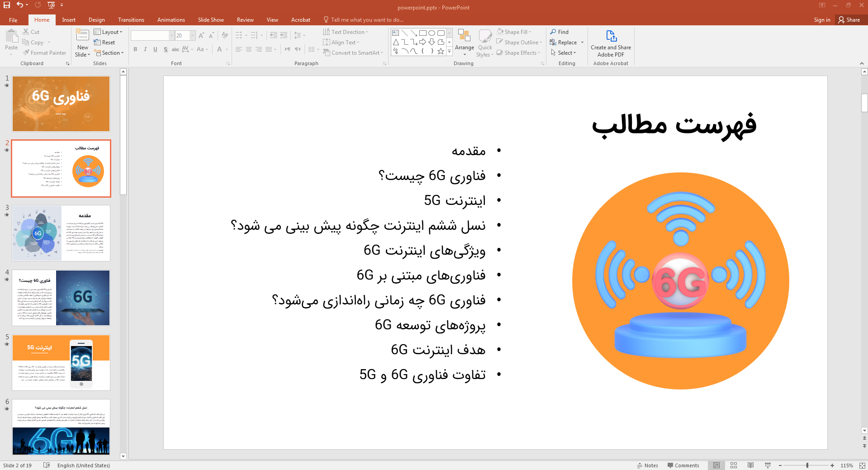Click Convert to SmartArt

[353, 53]
